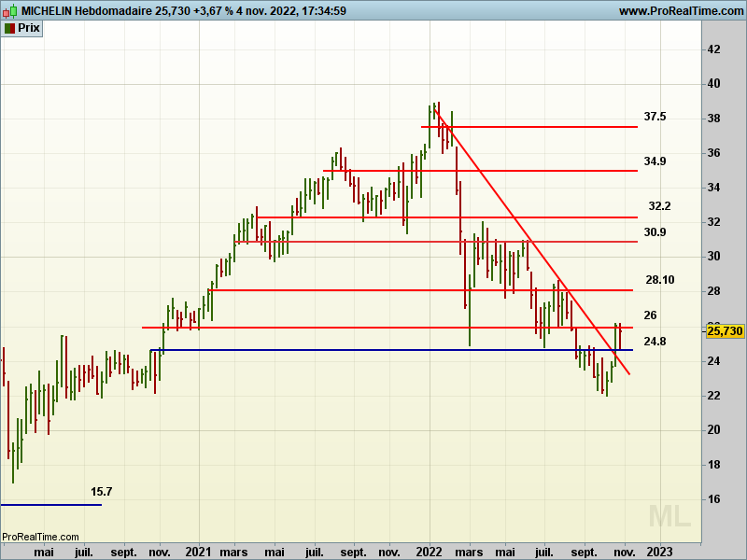
Task: Select the label 26 beside the red line
Action: pyautogui.click(x=650, y=315)
